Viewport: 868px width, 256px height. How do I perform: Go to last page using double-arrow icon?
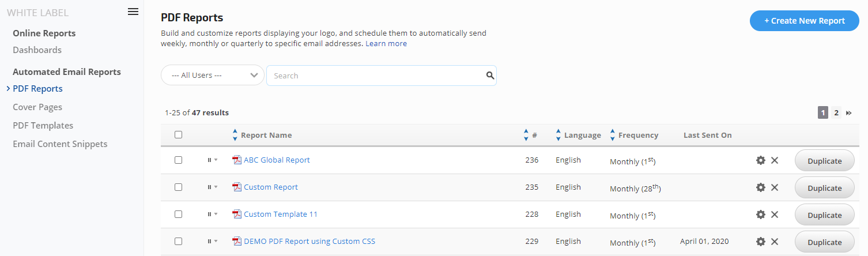(848, 113)
